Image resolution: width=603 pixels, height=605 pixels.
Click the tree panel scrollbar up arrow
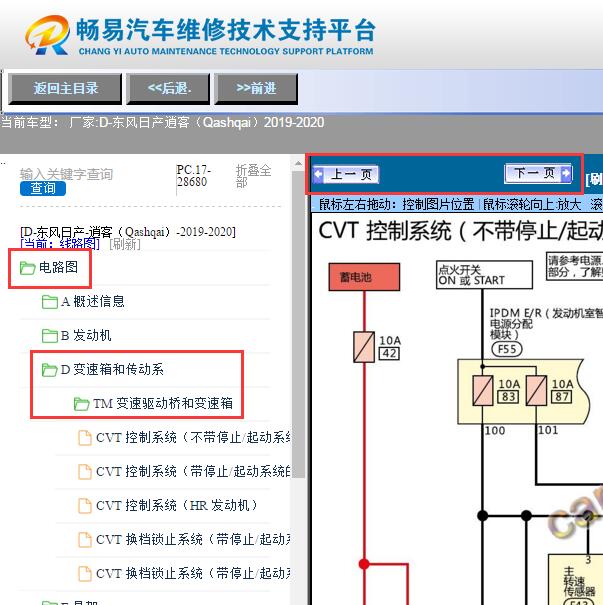298,164
